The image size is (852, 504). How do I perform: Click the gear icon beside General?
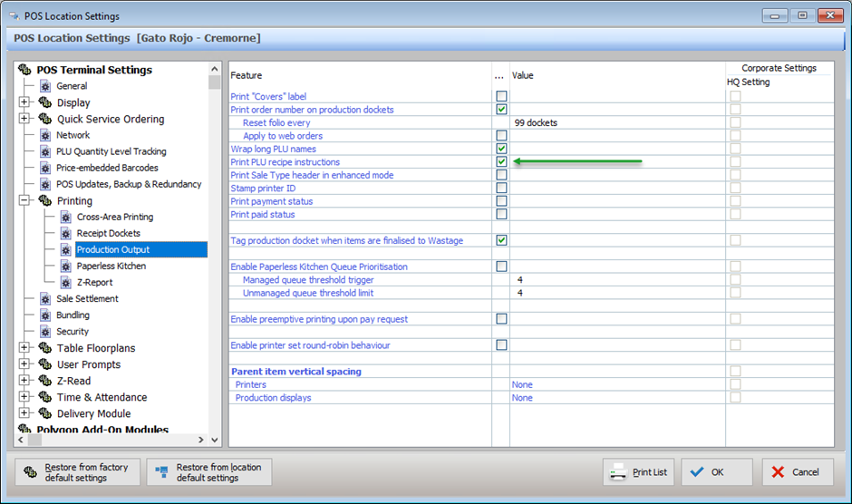tap(44, 86)
